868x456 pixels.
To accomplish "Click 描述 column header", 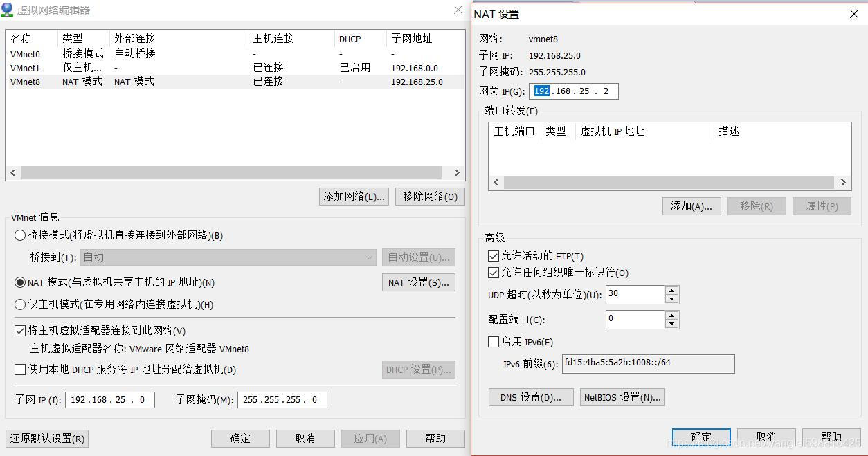I will click(x=729, y=131).
